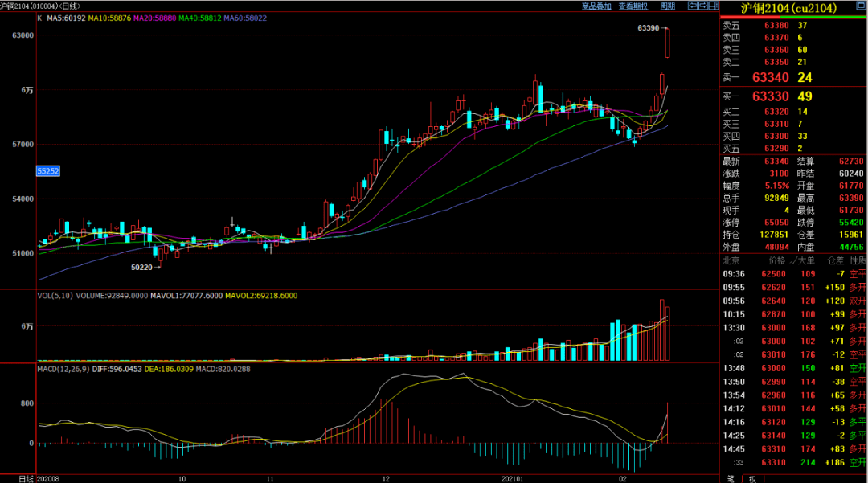868x483 pixels.
Task: Click the 63390 high price label
Action: [648, 28]
